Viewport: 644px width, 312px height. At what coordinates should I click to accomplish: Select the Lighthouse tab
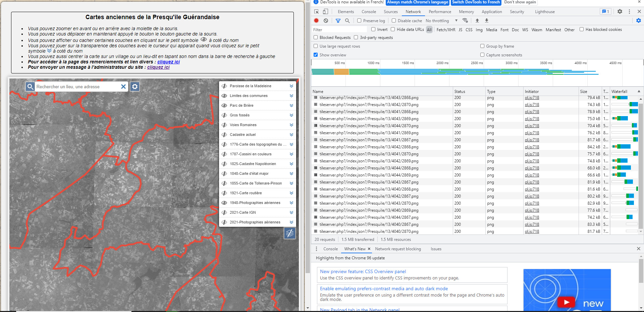[x=545, y=11]
